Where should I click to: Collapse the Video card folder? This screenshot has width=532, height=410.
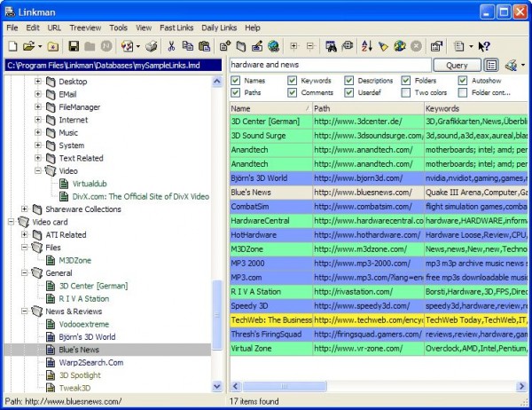click(11, 222)
